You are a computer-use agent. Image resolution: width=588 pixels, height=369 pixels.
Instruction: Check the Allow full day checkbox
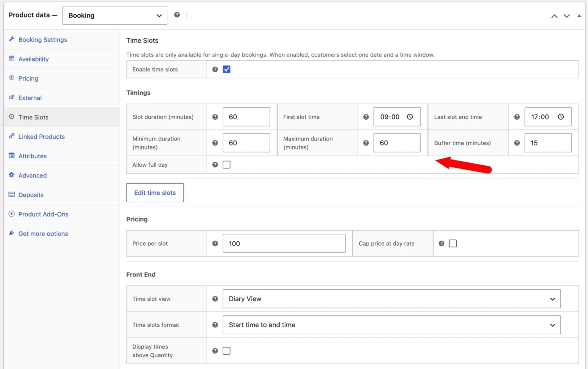tap(226, 165)
